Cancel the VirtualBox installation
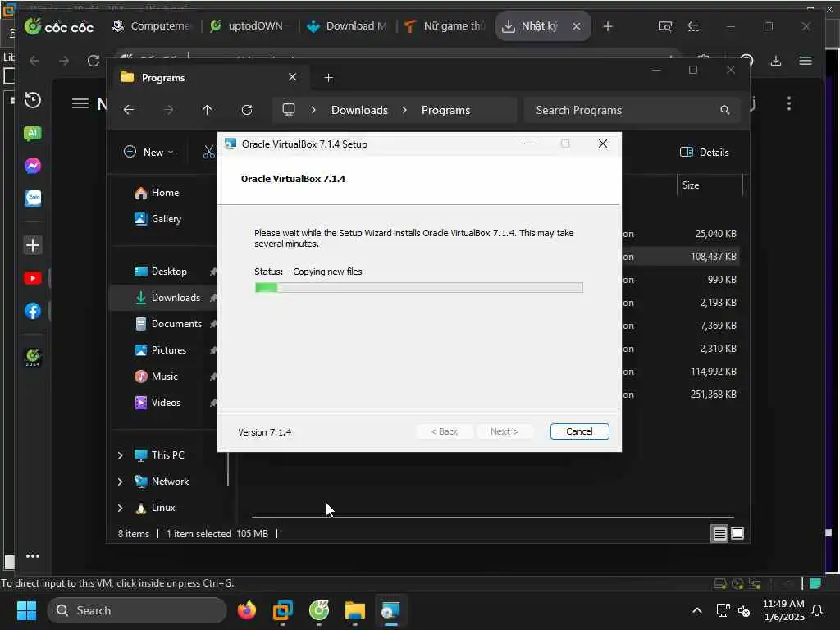Viewport: 840px width, 630px height. coord(579,431)
